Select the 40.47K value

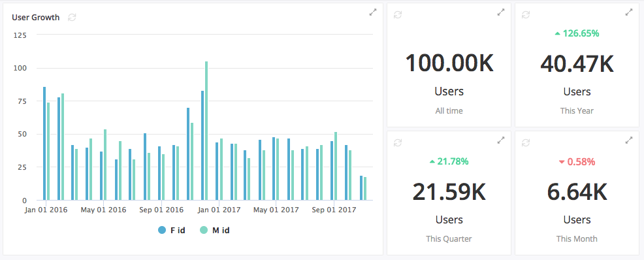click(577, 63)
